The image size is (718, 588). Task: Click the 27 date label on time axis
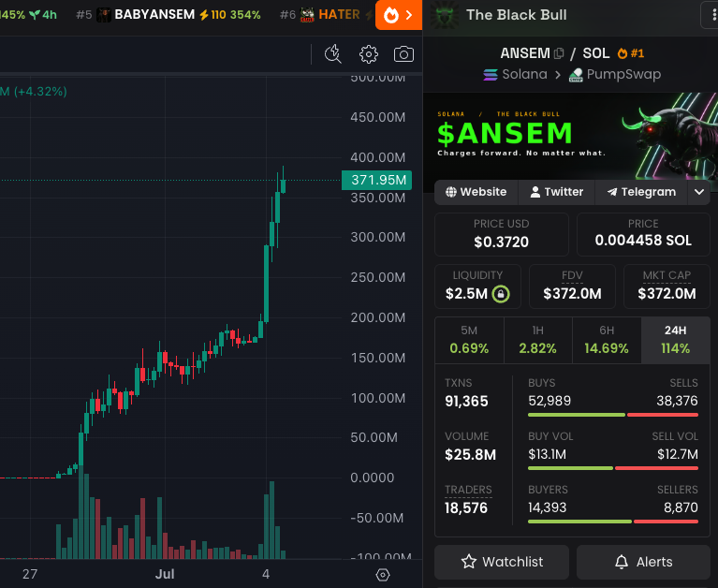(x=30, y=574)
